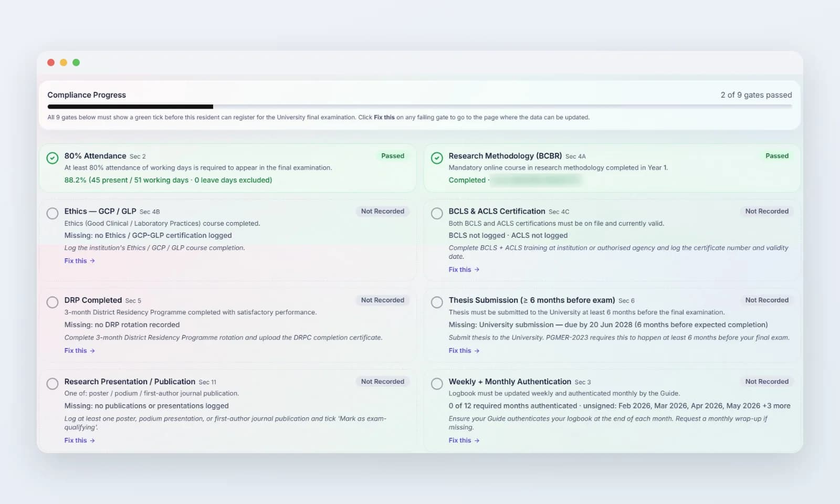Screen dimensions: 840x504
Task: Follow Fix this link under Thesis Submission
Action: coord(464,351)
